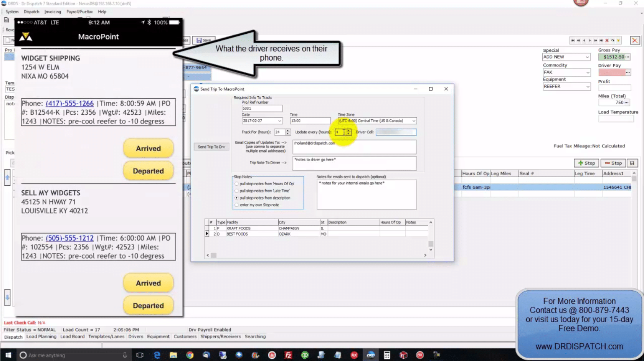Open the Time Zone dropdown

pyautogui.click(x=414, y=121)
